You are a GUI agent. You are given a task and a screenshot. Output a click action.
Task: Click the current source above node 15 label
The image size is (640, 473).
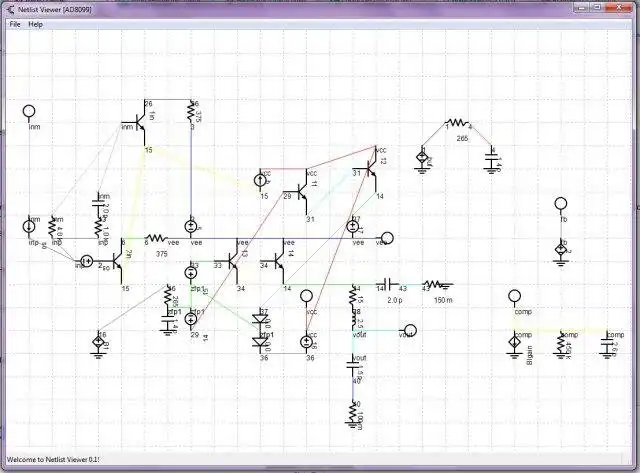[260, 180]
